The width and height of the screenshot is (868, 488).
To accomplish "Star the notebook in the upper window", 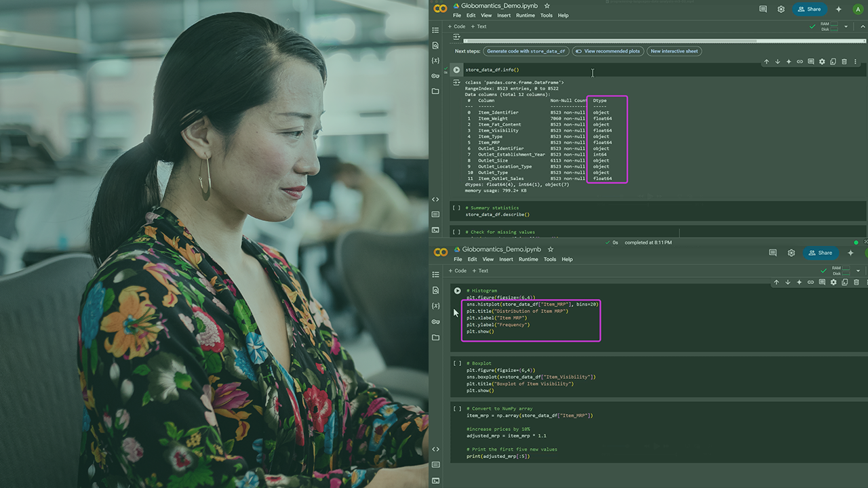I will [x=547, y=6].
